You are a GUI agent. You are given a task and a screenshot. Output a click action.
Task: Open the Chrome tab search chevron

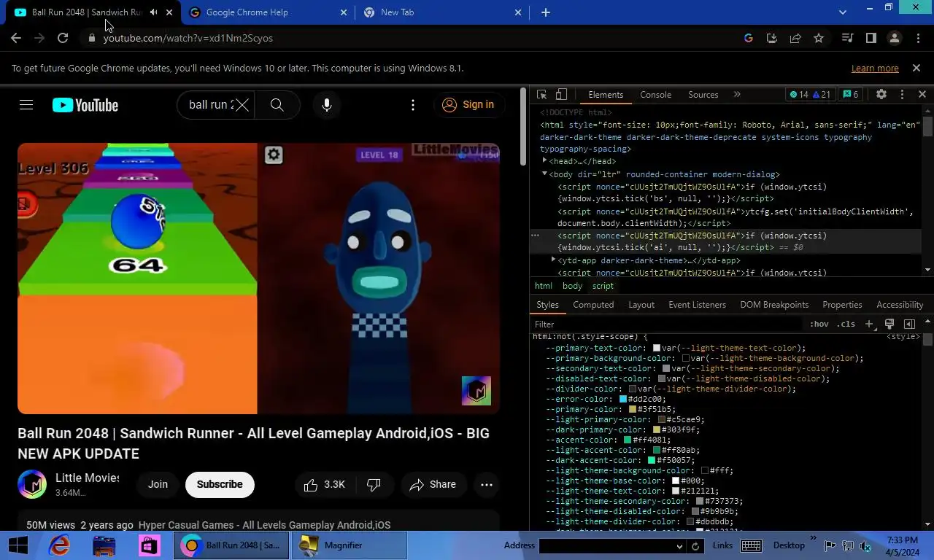click(843, 12)
